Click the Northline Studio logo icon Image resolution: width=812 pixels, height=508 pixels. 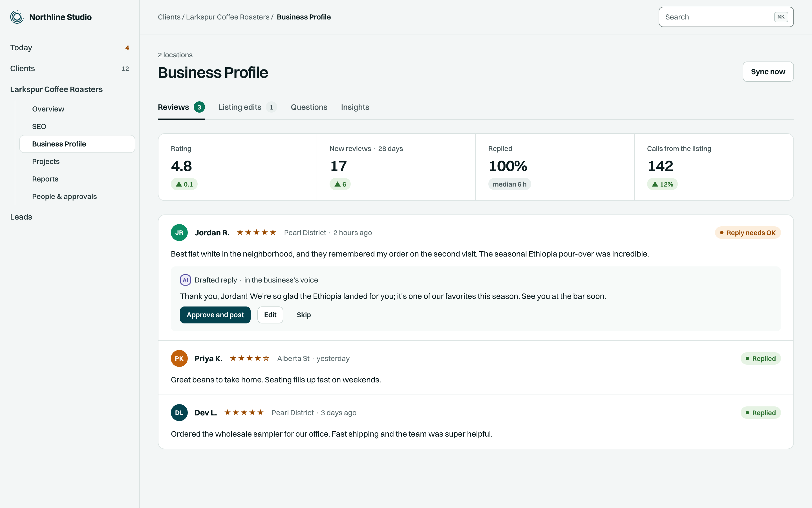pos(17,17)
